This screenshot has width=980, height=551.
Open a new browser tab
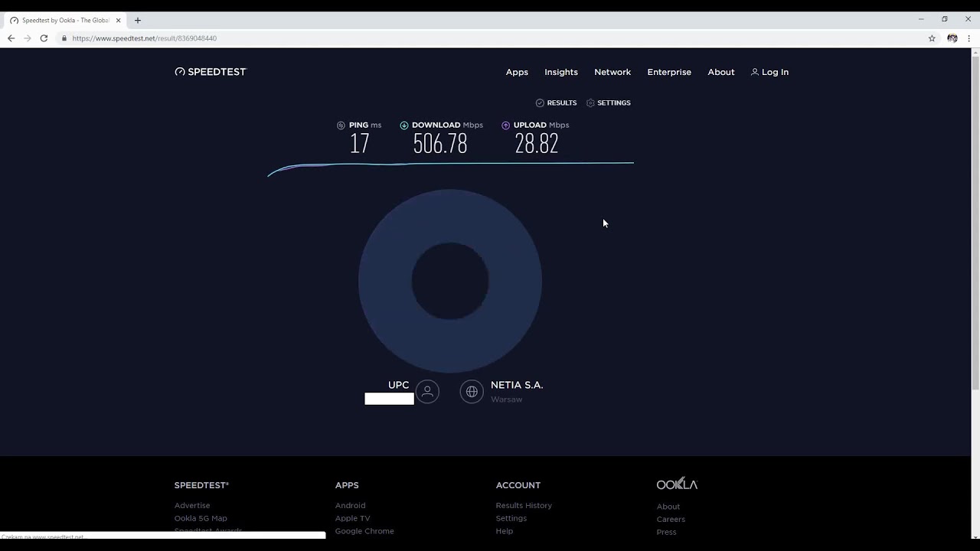138,21
